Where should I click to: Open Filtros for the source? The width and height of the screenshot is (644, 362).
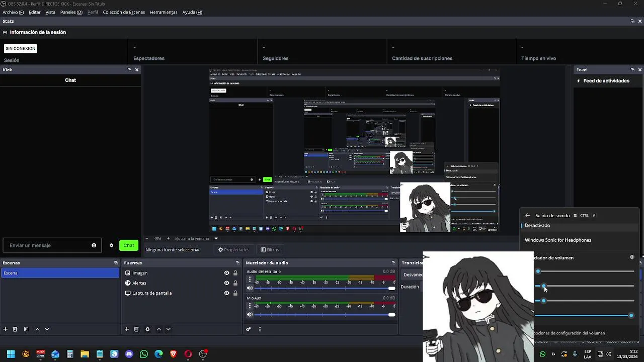coord(270,250)
